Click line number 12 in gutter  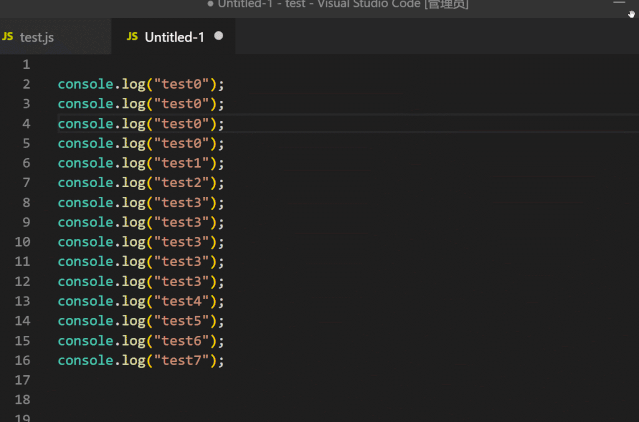coord(22,281)
